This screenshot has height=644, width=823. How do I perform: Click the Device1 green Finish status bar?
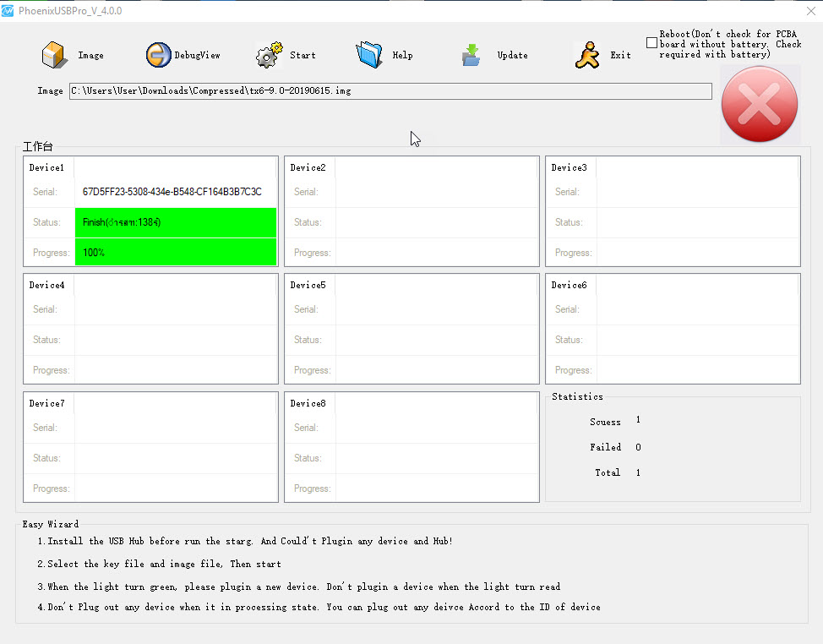coord(176,222)
